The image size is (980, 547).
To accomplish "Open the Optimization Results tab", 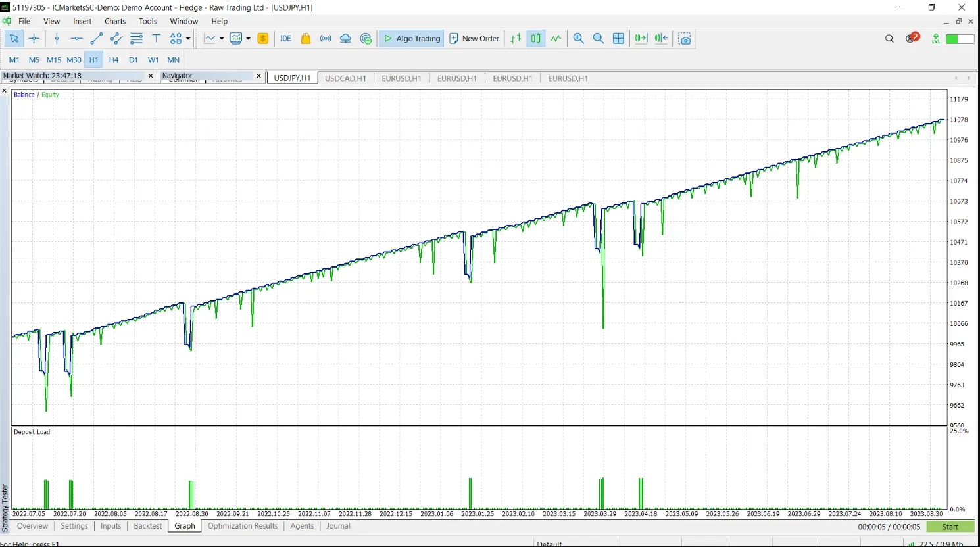I will coord(243,526).
